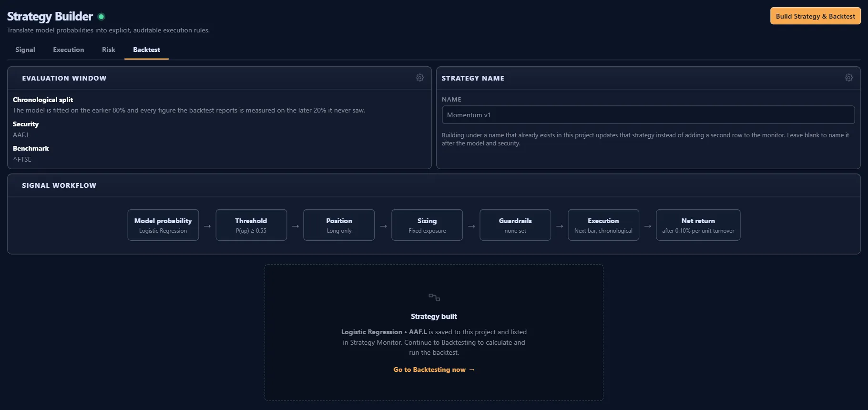Follow the Go to Backtesting now link

[x=434, y=369]
